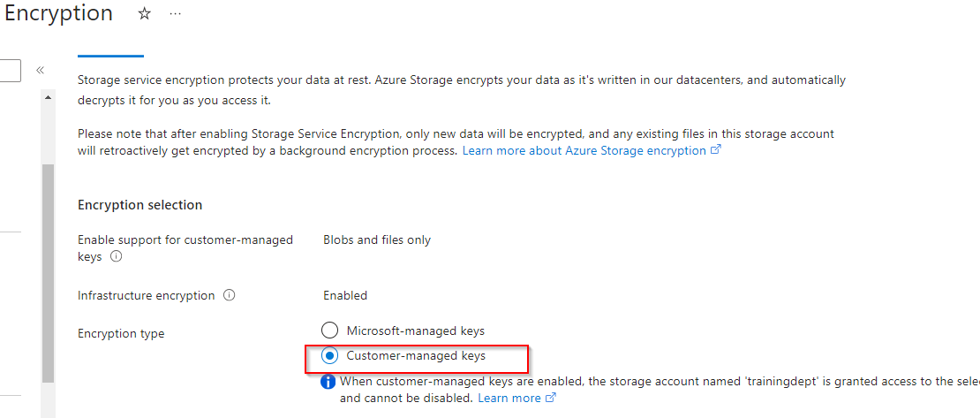The height and width of the screenshot is (418, 980).
Task: Click the Enabled infrastructure encryption value
Action: (345, 296)
